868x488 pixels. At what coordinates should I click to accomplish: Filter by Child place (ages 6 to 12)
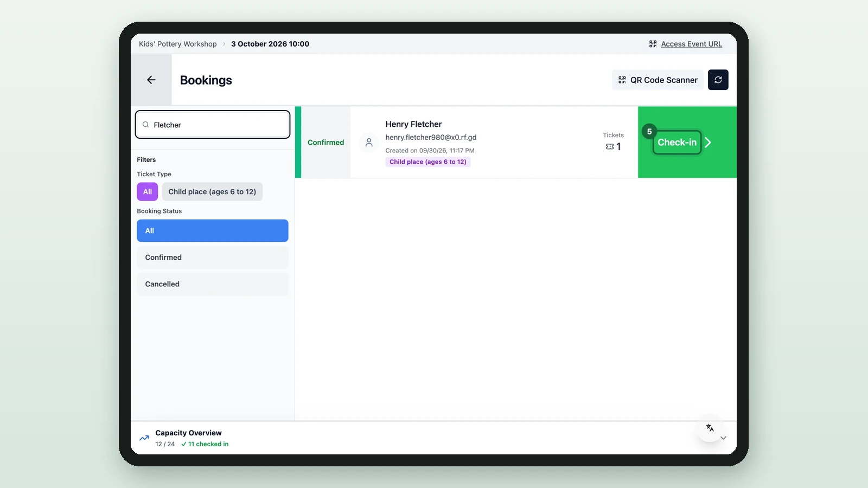click(212, 191)
